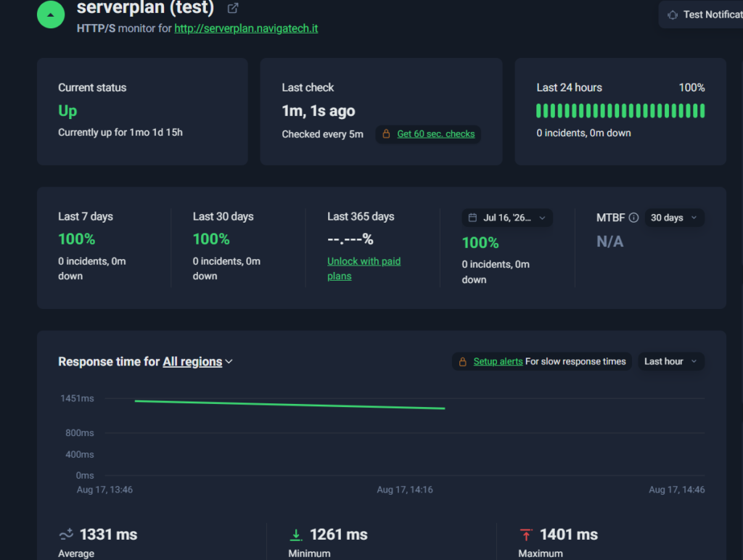Click Unlock with paid plans link
743x560 pixels.
coord(364,268)
